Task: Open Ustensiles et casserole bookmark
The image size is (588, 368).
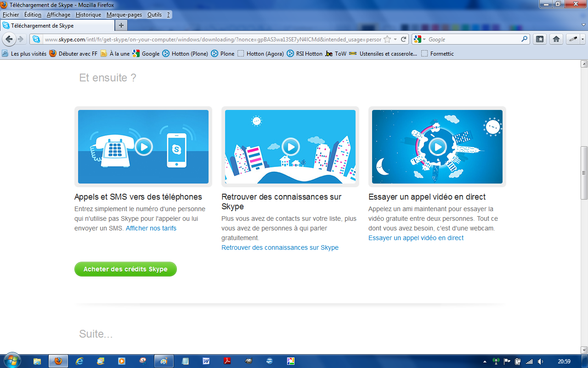Action: coord(383,54)
